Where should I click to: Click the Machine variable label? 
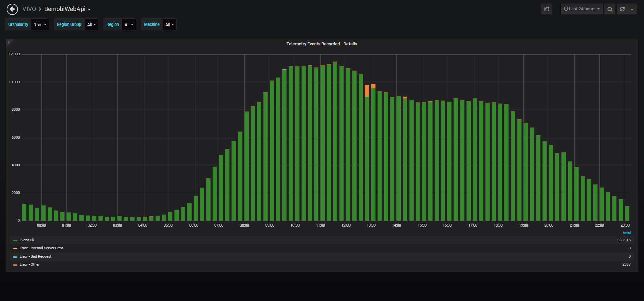pyautogui.click(x=152, y=24)
